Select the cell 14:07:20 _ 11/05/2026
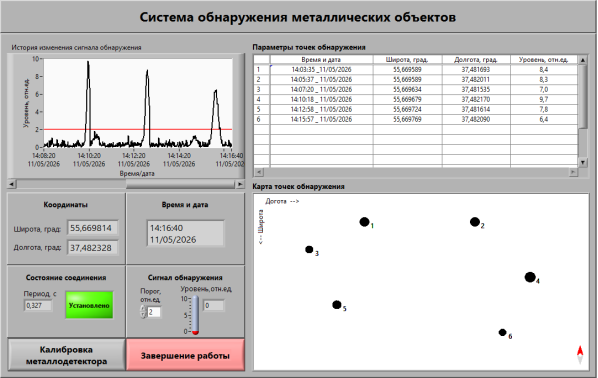The height and width of the screenshot is (378, 598). [321, 89]
